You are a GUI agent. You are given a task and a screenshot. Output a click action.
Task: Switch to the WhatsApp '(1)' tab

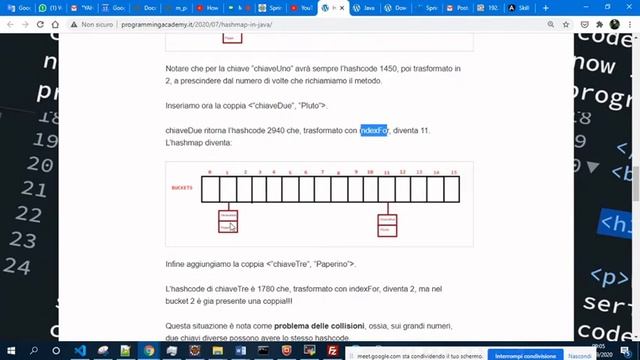(x=51, y=8)
